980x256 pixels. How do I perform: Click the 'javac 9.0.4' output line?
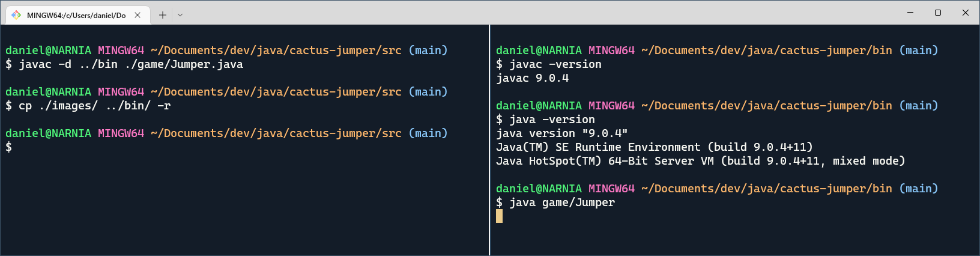click(x=532, y=78)
